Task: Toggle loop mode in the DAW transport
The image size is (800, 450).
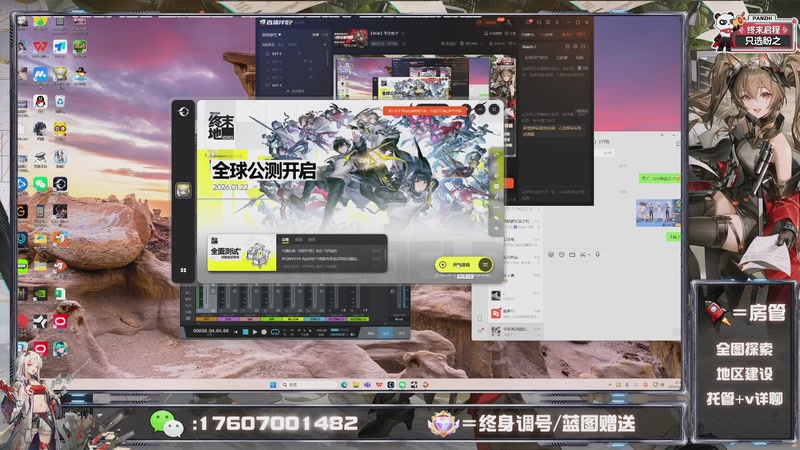Action: tap(275, 332)
